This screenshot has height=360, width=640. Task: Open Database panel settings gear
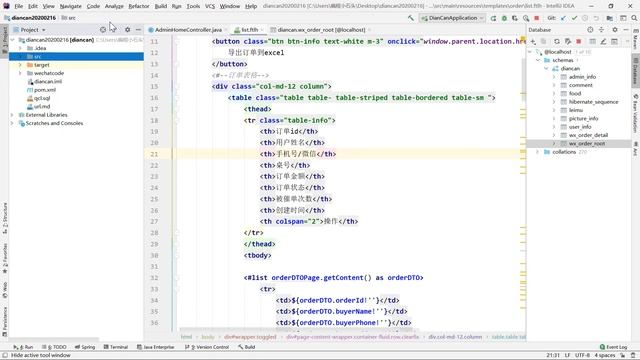(x=615, y=29)
